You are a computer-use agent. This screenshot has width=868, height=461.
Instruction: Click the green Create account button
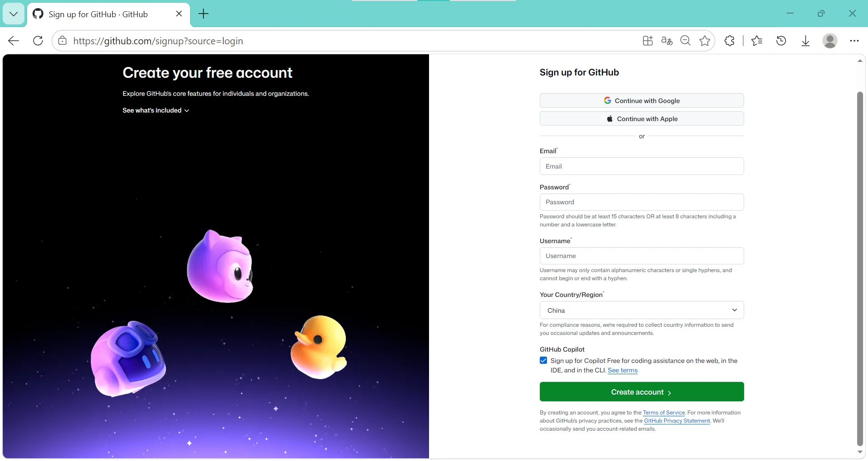(x=642, y=392)
